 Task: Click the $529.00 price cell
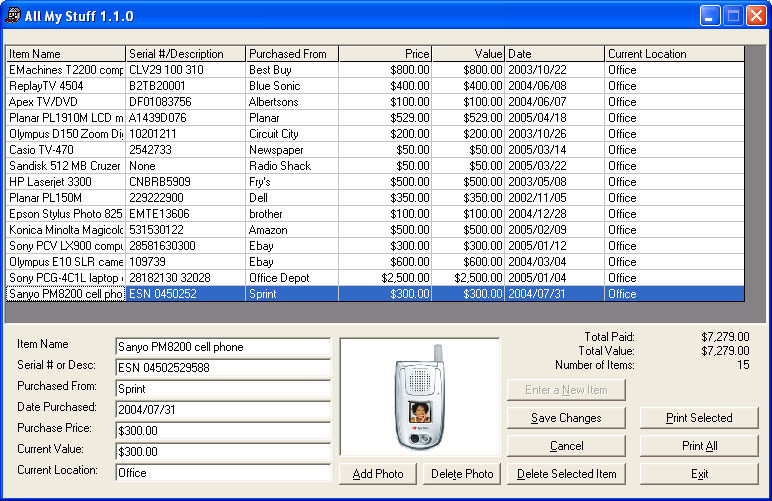[386, 118]
